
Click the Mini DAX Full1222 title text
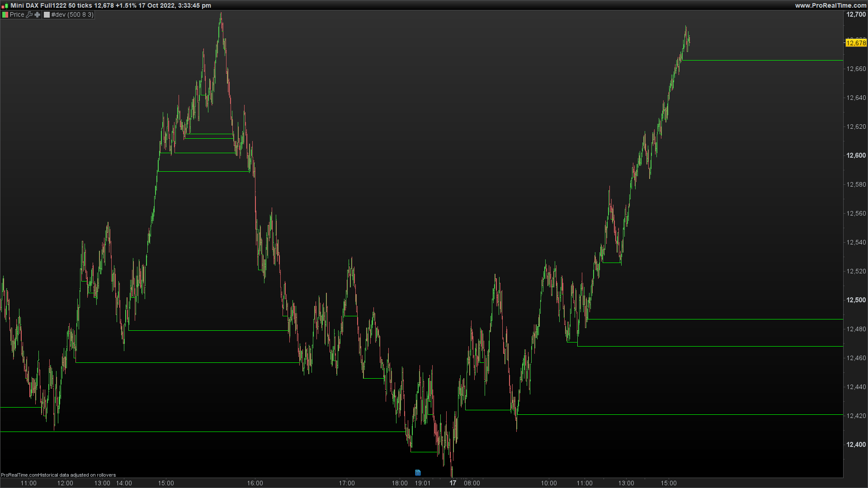click(38, 5)
